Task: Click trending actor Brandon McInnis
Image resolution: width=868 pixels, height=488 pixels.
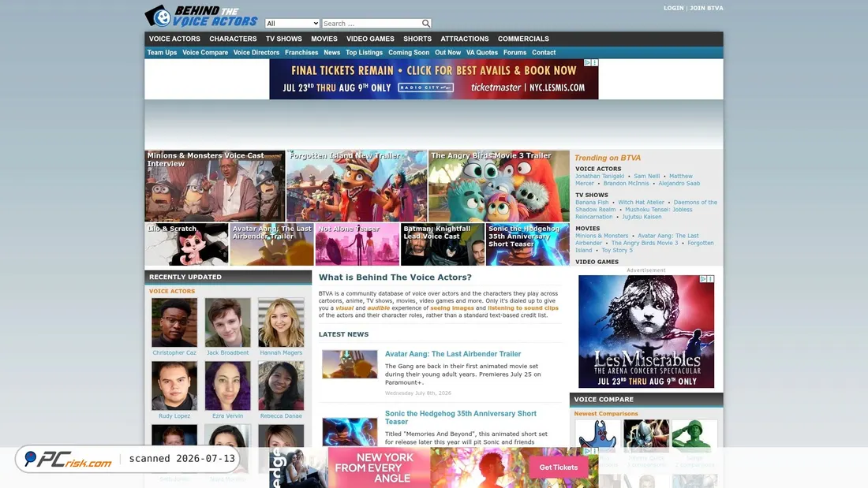Action: pos(626,183)
